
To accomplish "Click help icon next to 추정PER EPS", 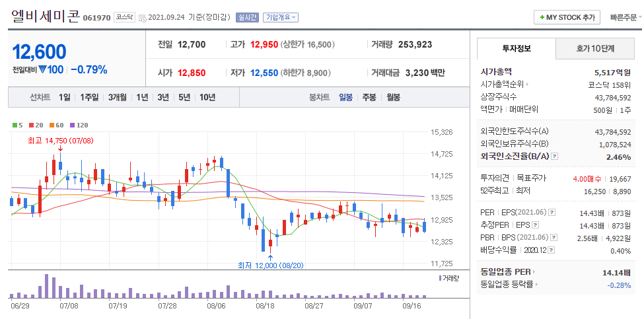I will click(535, 225).
